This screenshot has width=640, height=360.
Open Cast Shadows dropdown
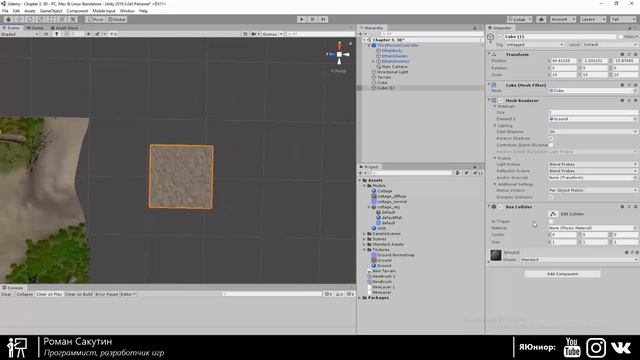[593, 132]
